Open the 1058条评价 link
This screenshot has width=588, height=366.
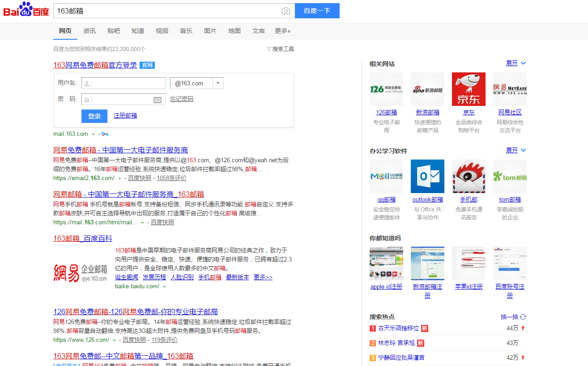(172, 178)
